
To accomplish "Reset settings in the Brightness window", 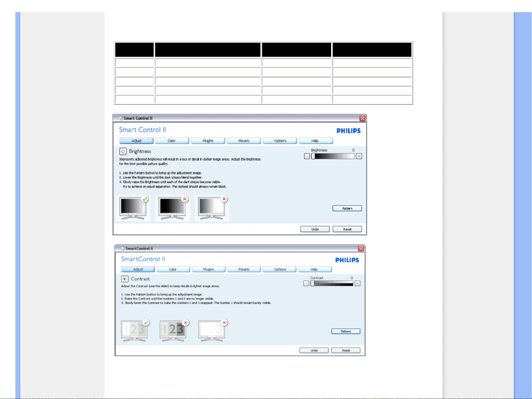I will point(347,229).
